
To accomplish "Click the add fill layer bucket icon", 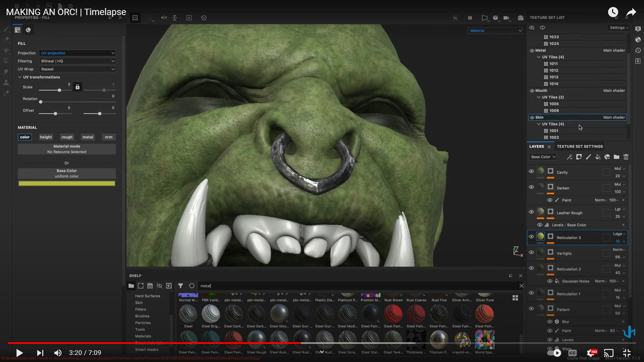I will pyautogui.click(x=598, y=157).
